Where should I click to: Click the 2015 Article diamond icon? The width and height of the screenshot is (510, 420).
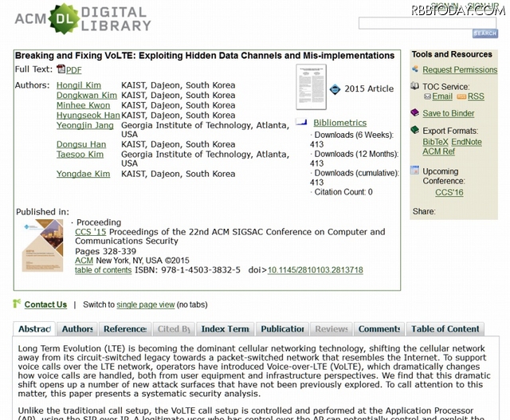pyautogui.click(x=335, y=88)
